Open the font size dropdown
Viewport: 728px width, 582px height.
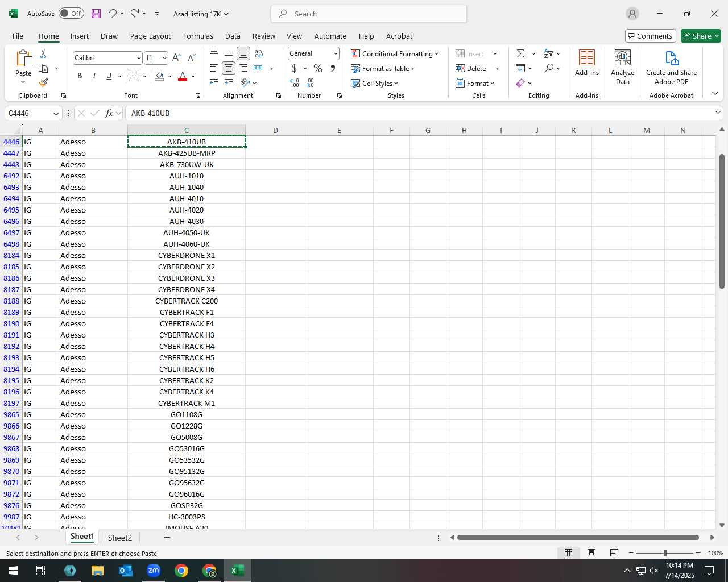coord(164,58)
